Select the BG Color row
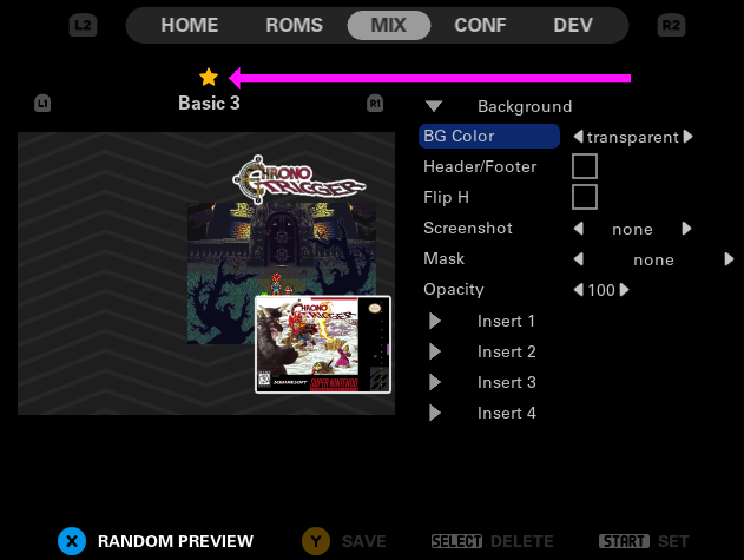Viewport: 744px width, 560px height. pyautogui.click(x=489, y=136)
